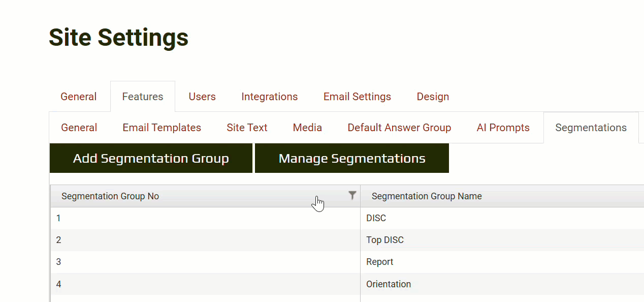The height and width of the screenshot is (302, 644).
Task: Go to the Media sub-tab
Action: point(307,128)
